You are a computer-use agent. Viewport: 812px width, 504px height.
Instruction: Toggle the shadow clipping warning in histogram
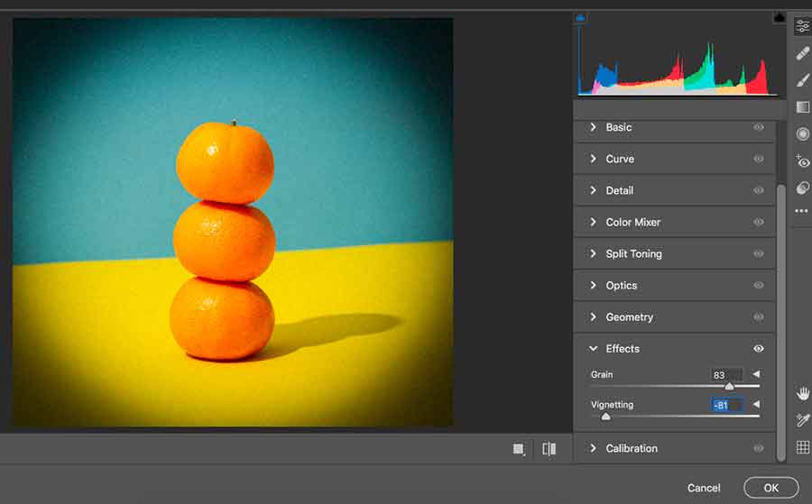tap(580, 18)
